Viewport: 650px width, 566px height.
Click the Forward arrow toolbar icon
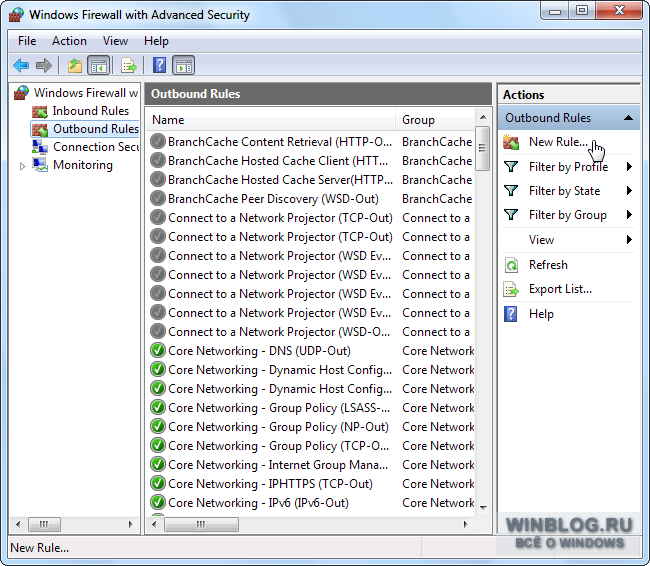[44, 66]
